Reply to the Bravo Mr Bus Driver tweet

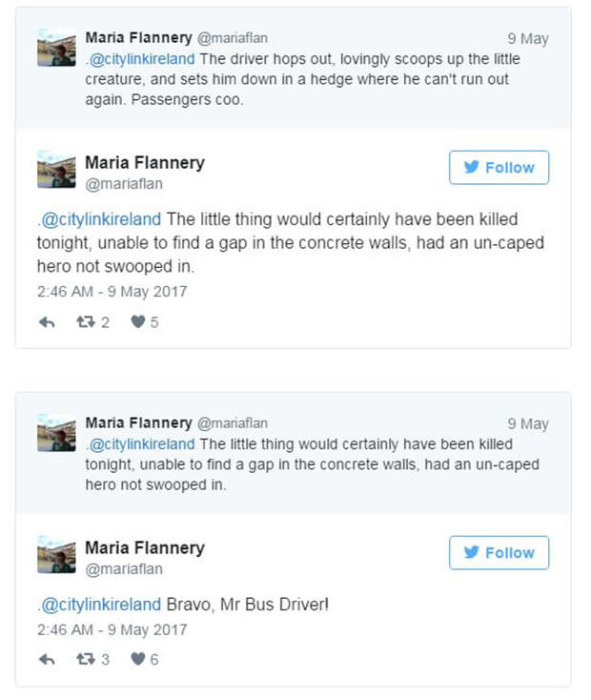[47, 659]
